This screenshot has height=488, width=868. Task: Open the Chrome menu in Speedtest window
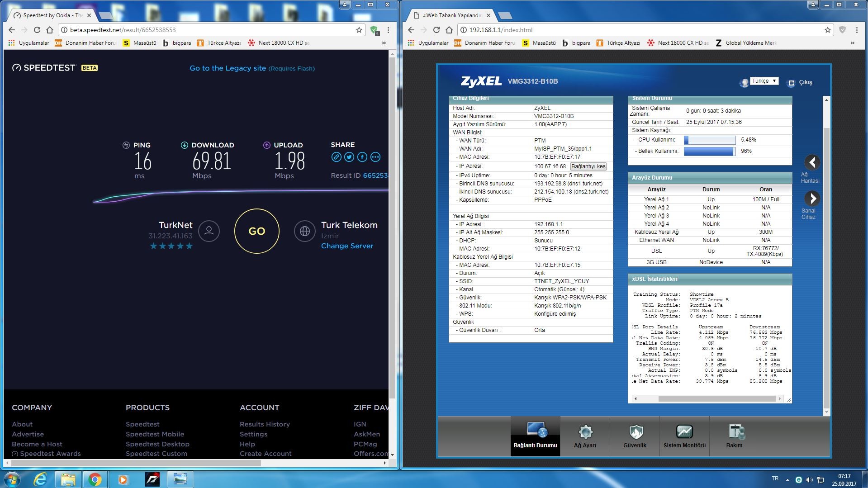(388, 30)
